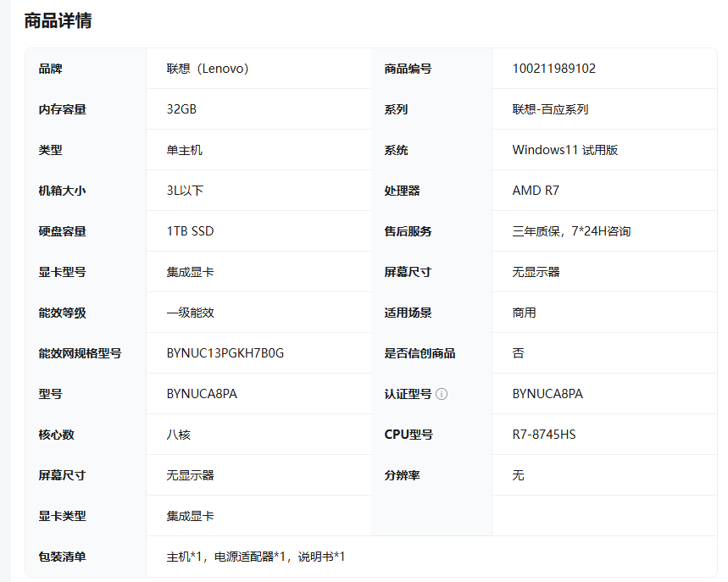Select the AMD R7 value

click(x=536, y=191)
